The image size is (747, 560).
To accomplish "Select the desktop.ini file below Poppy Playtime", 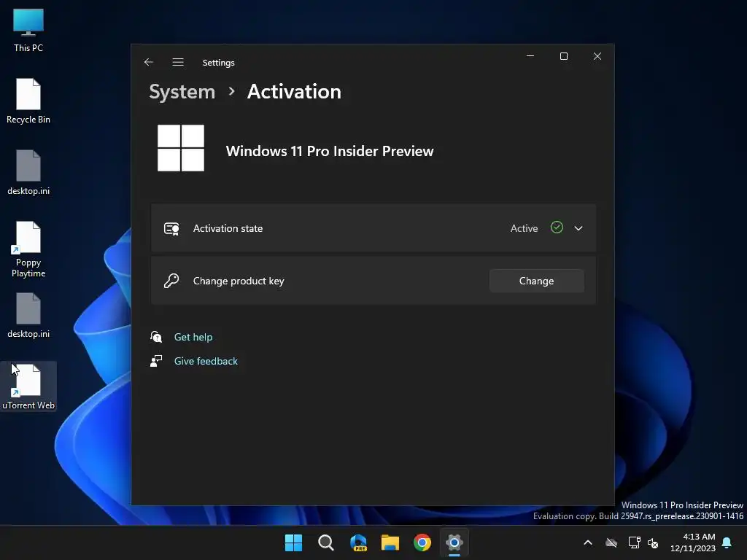I will click(28, 316).
